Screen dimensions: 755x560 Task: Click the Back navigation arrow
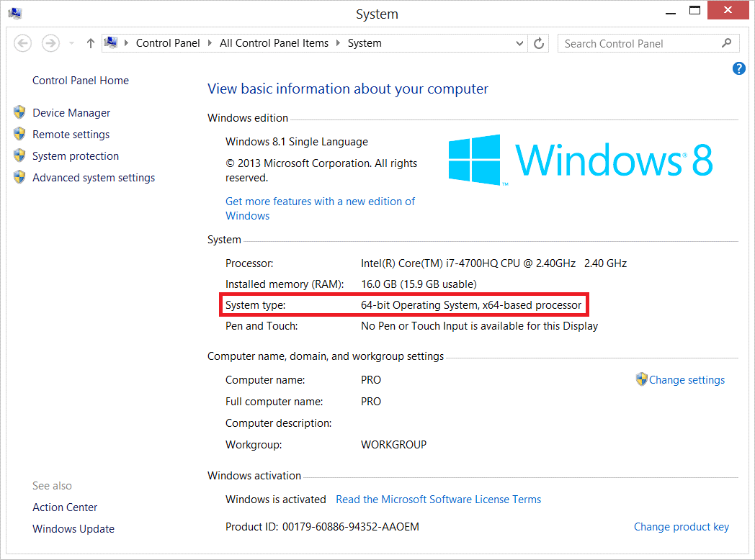[x=22, y=43]
